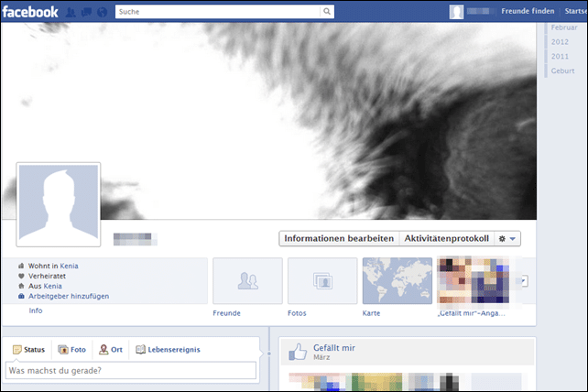Jump to Februar in timeline
This screenshot has width=588, height=392.
tap(564, 27)
